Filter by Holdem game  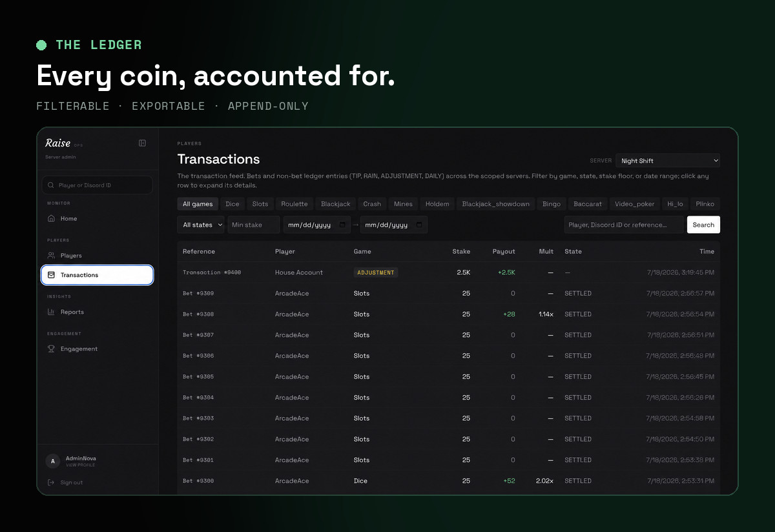point(437,204)
